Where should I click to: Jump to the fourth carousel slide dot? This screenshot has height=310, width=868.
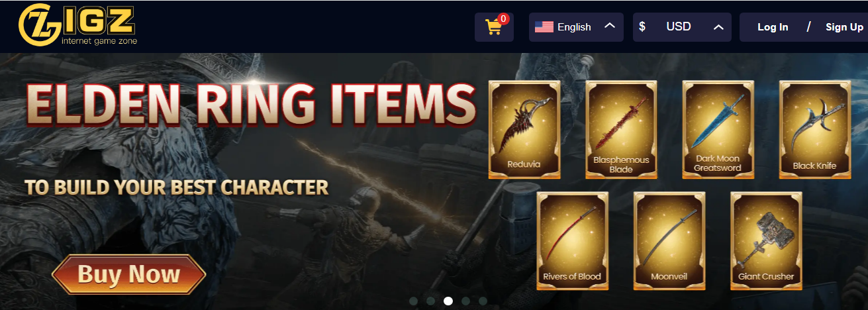pyautogui.click(x=465, y=301)
